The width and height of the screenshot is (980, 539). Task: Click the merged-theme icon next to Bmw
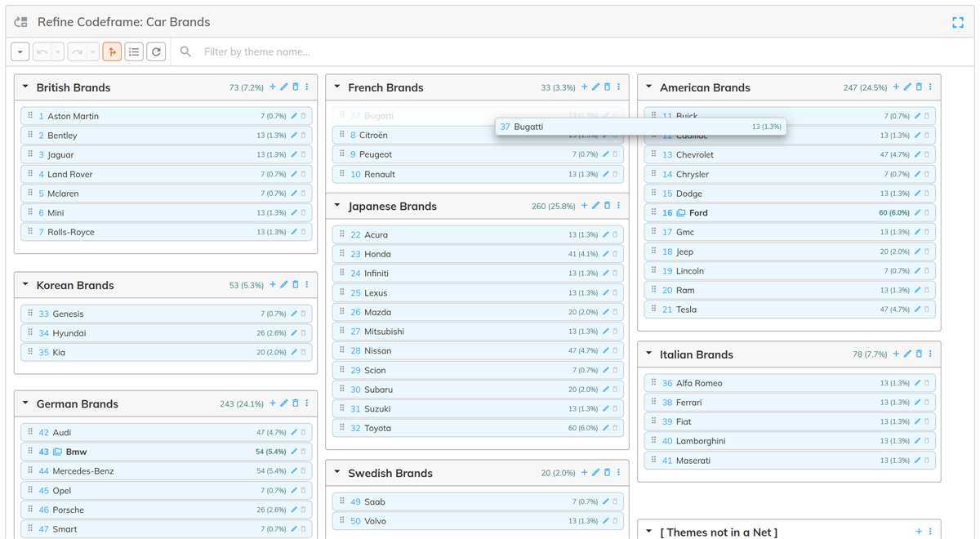(x=57, y=452)
